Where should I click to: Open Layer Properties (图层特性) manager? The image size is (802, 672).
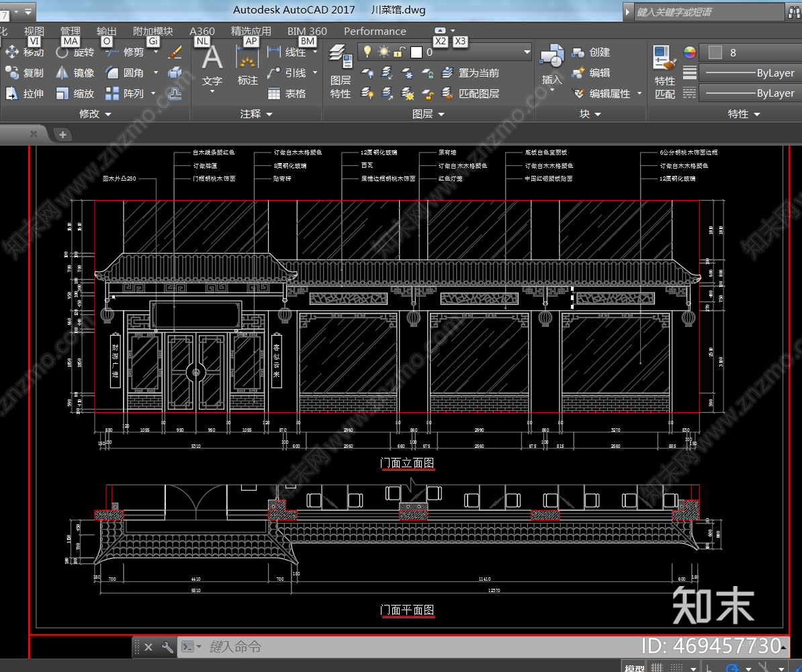(341, 72)
